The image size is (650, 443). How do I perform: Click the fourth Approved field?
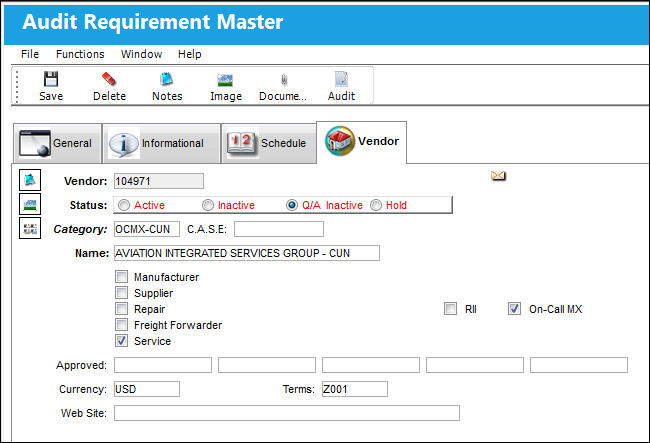coord(475,365)
